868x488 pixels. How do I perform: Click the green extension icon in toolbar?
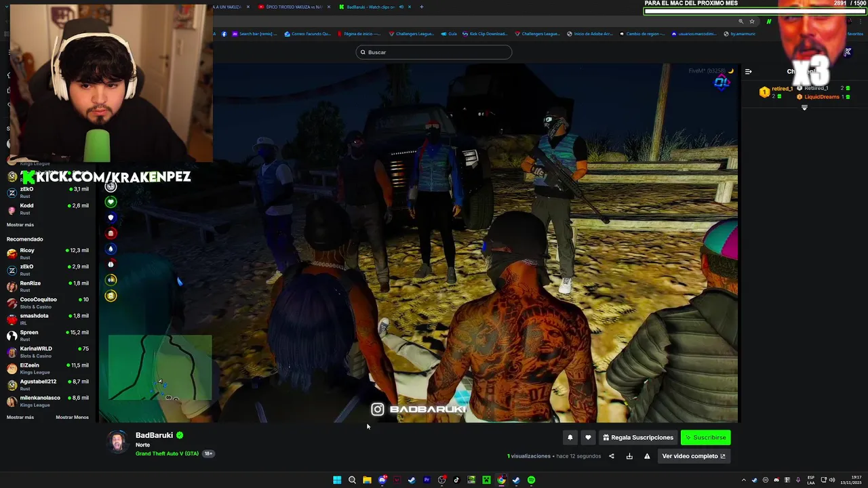coord(768,22)
